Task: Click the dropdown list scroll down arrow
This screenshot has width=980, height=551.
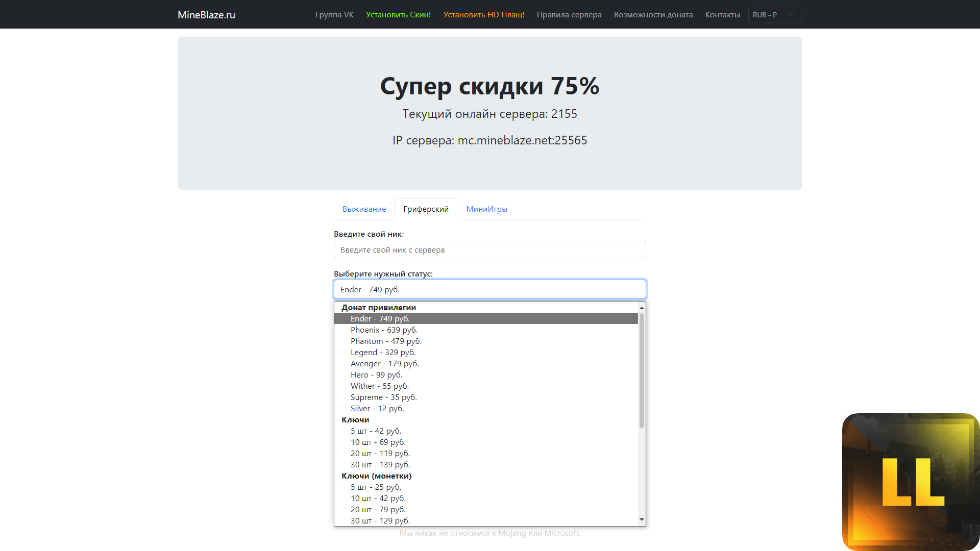Action: click(642, 520)
